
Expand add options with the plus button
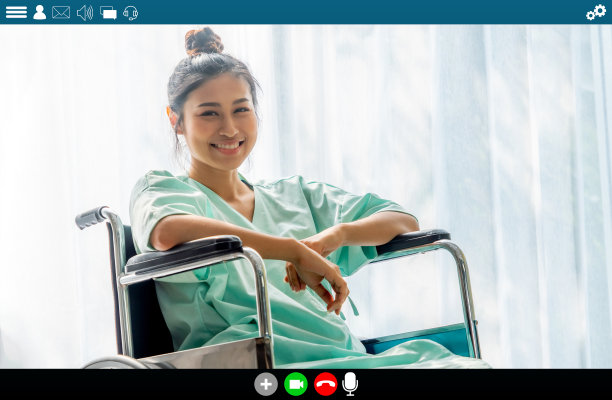(266, 384)
